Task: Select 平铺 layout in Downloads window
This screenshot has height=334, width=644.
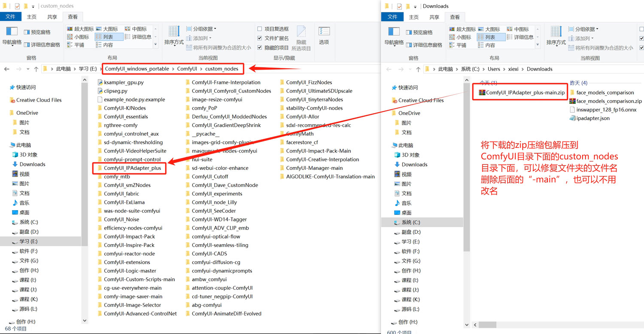Action: tap(458, 46)
